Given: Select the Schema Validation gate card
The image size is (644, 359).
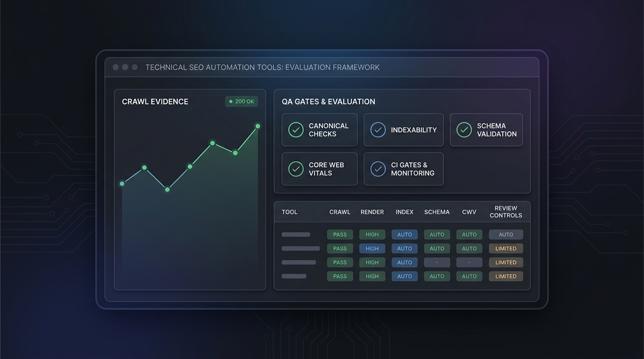Looking at the screenshot, I should coord(486,129).
